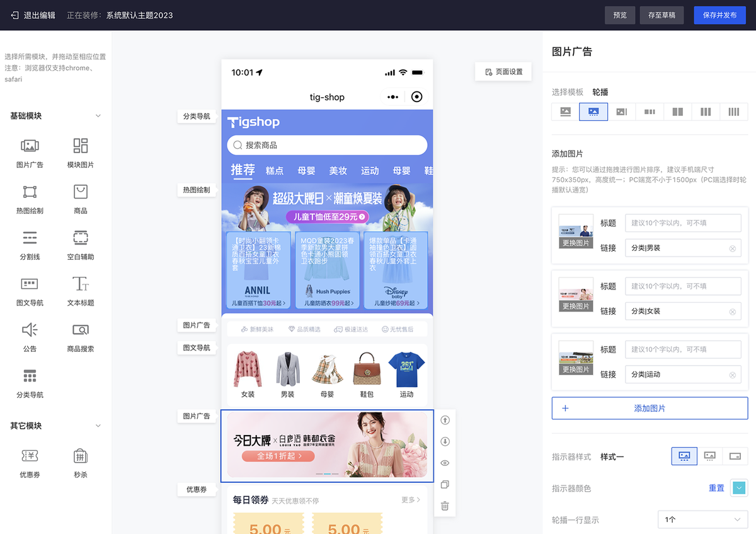Click 添加图片 button
Image resolution: width=756 pixels, height=534 pixels.
coord(650,409)
